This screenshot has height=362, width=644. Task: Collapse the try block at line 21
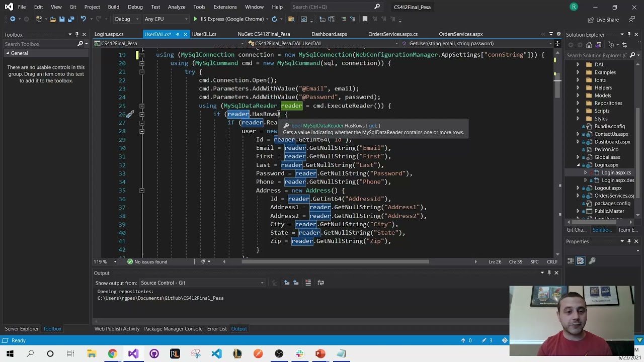pos(142,72)
